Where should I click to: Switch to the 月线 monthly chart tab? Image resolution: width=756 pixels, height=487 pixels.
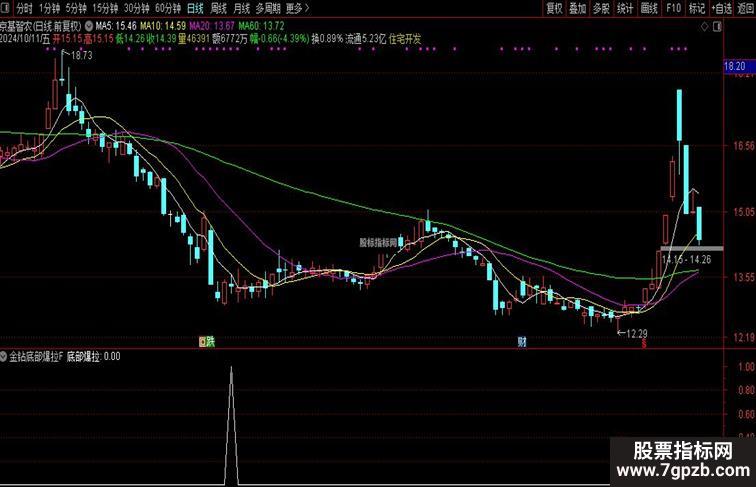tap(242, 8)
